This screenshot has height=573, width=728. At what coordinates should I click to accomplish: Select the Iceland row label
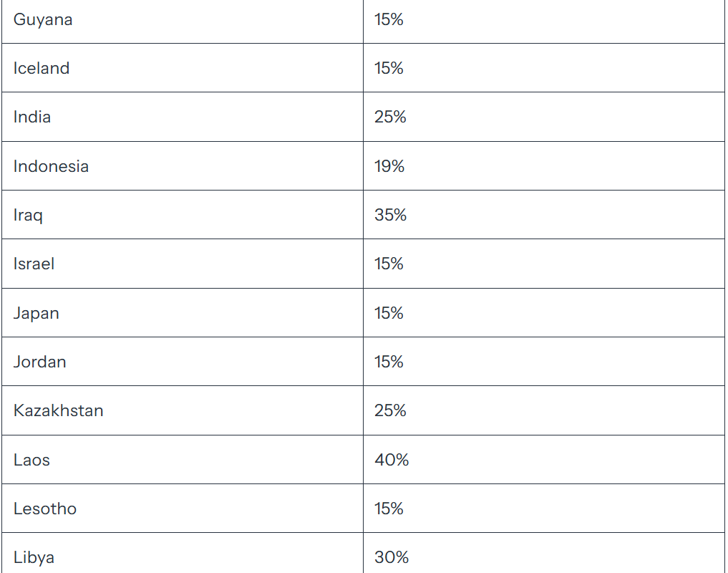point(42,68)
